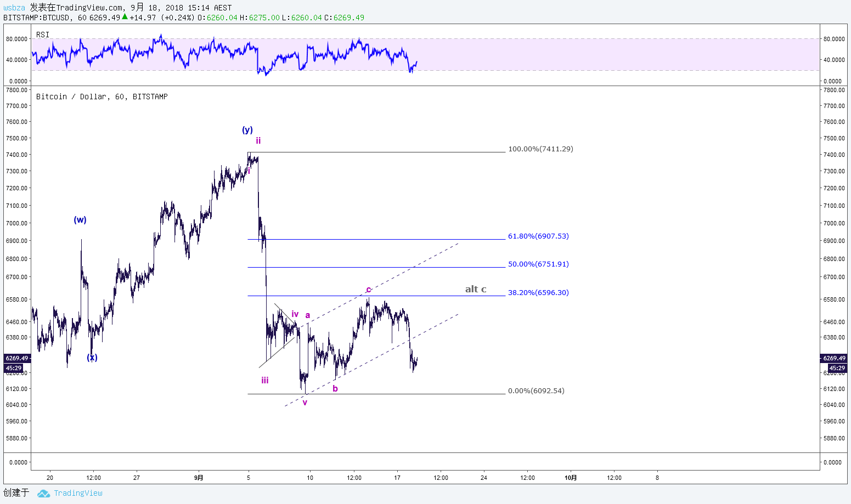Open the TradingView link in the footer

click(78, 493)
